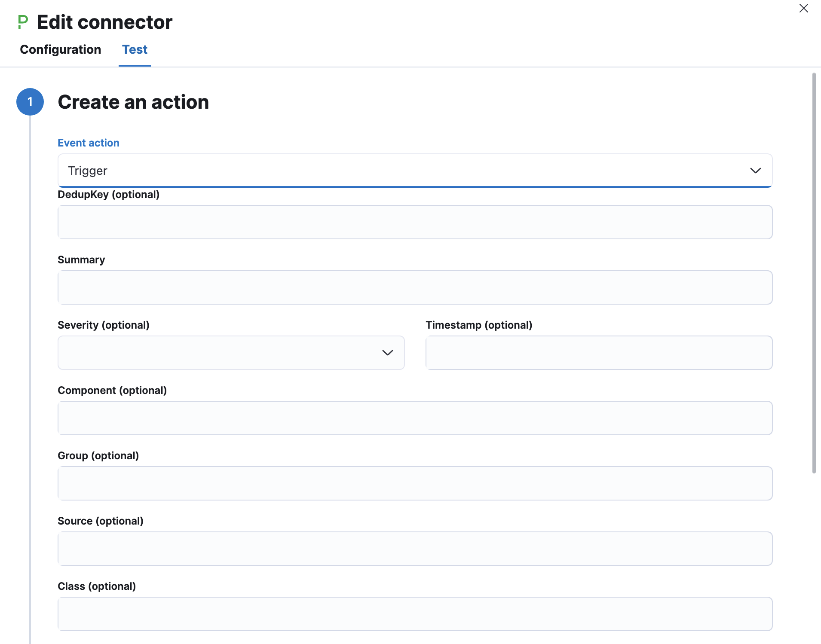Click the blue Event action label
Image resolution: width=821 pixels, height=644 pixels.
click(88, 143)
